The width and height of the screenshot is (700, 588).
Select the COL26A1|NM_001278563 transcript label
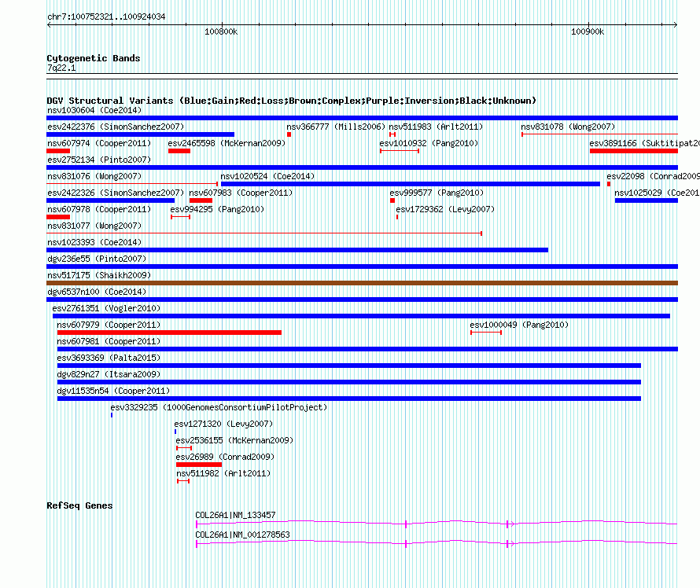click(x=242, y=535)
